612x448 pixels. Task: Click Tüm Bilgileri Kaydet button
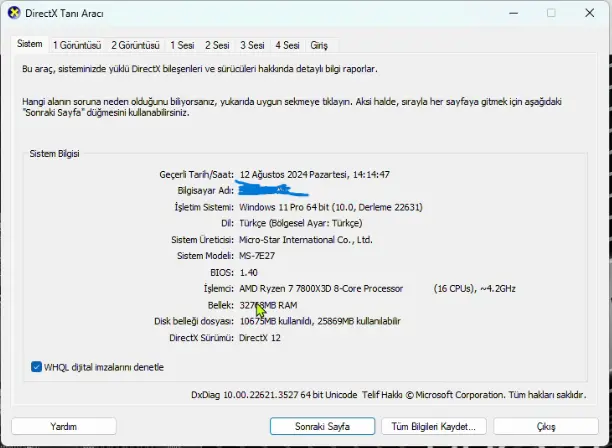[434, 426]
